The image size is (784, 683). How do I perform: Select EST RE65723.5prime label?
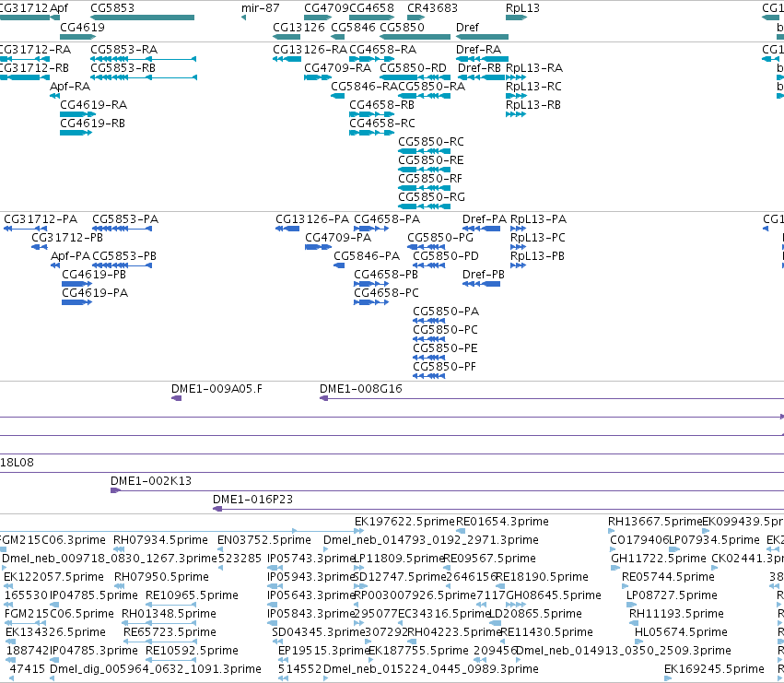(170, 633)
